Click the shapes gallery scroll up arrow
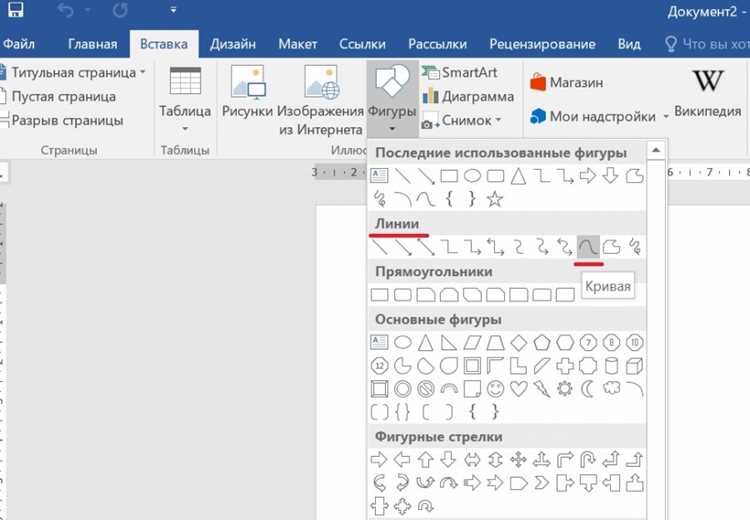This screenshot has height=520, width=750. (656, 150)
